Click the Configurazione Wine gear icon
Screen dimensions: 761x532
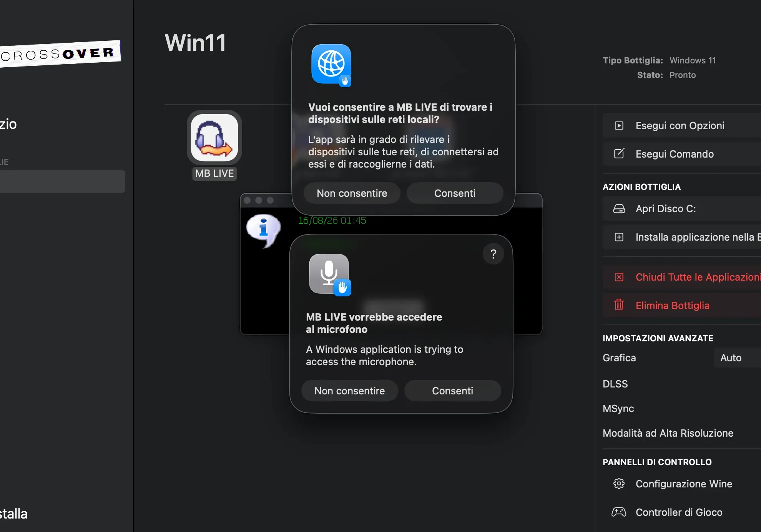619,484
